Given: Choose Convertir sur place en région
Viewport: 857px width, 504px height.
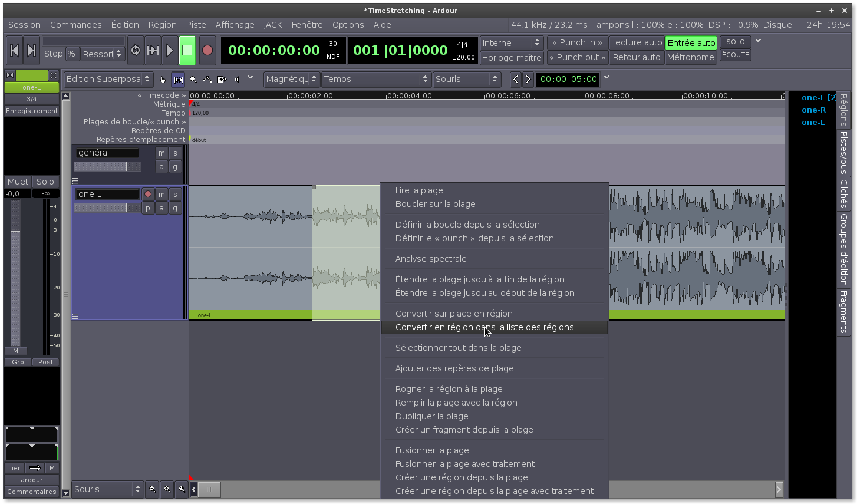Looking at the screenshot, I should click(454, 314).
